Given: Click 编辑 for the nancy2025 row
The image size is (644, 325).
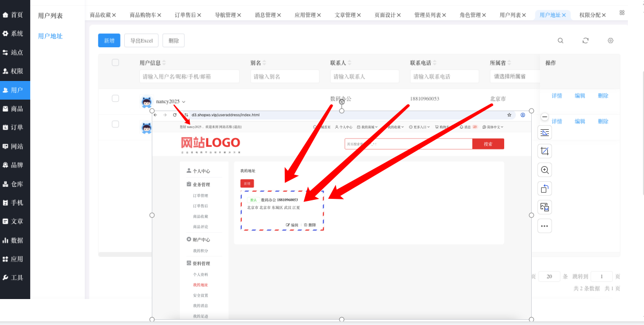Looking at the screenshot, I should 580,96.
